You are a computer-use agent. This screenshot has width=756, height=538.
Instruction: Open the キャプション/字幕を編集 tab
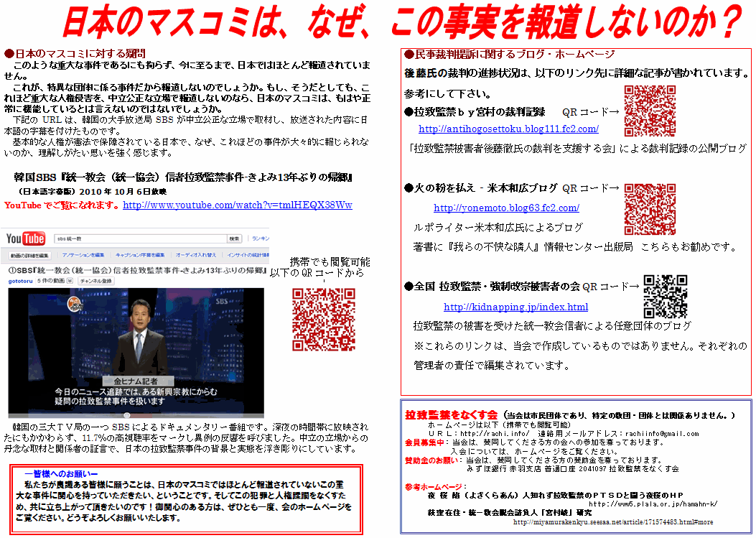pos(140,255)
